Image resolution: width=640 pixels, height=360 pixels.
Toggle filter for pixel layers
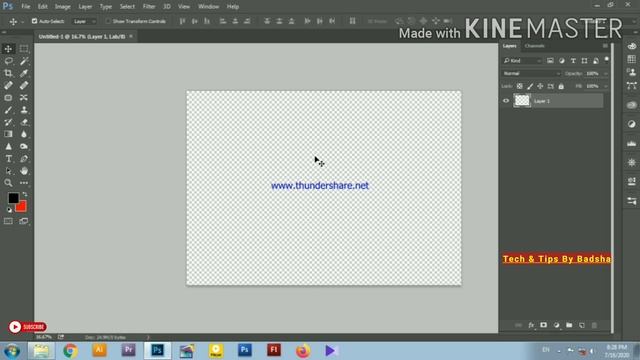tap(550, 60)
